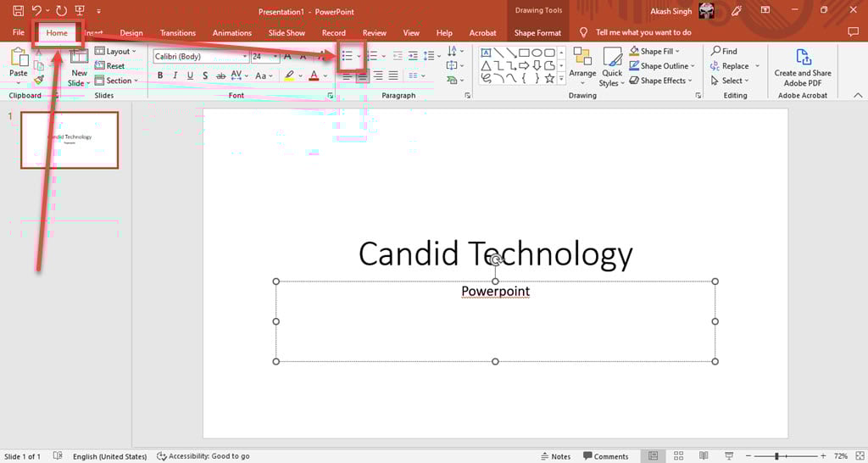Click the Reset slide button
Screen dimensions: 868x463
point(109,66)
